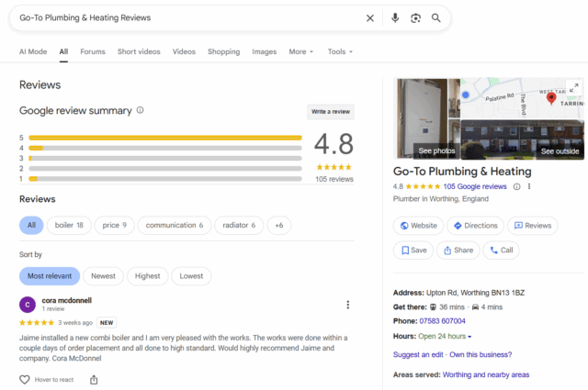
Task: Share the business listing
Action: pos(458,251)
